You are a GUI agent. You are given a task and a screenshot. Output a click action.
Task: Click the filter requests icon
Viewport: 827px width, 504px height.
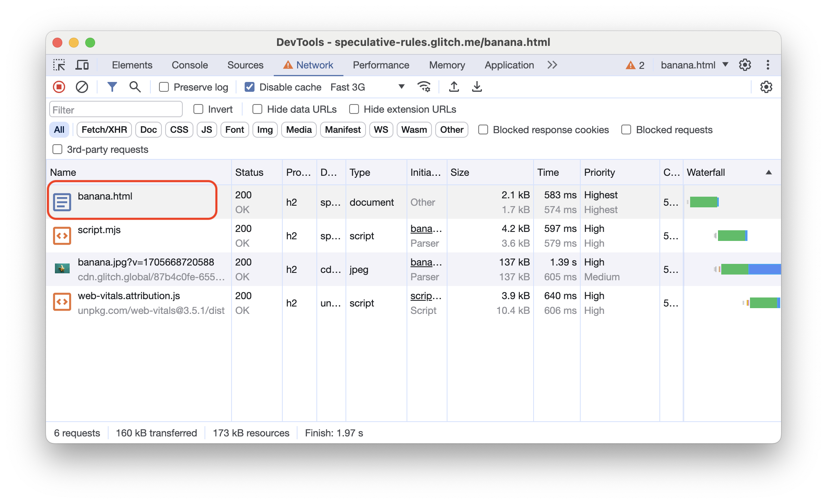[112, 87]
